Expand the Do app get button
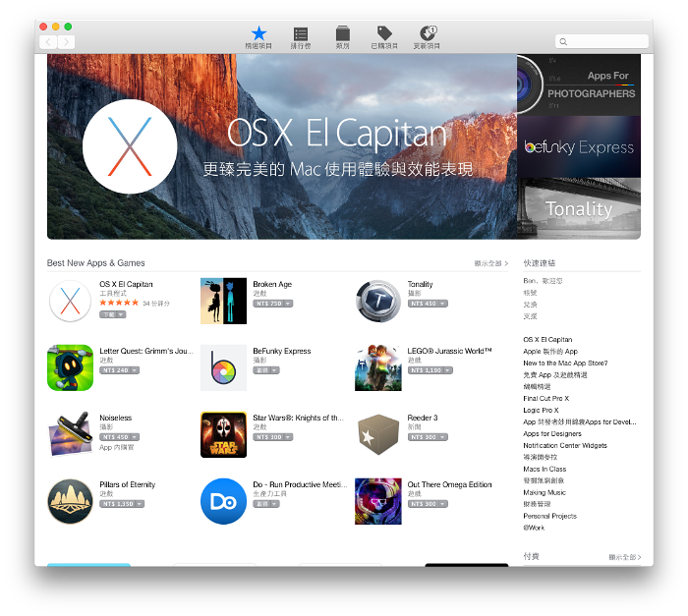Image resolution: width=688 pixels, height=616 pixels. (x=266, y=504)
